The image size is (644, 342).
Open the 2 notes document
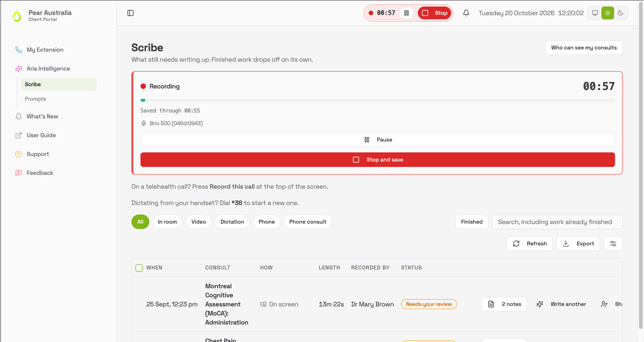click(x=504, y=304)
